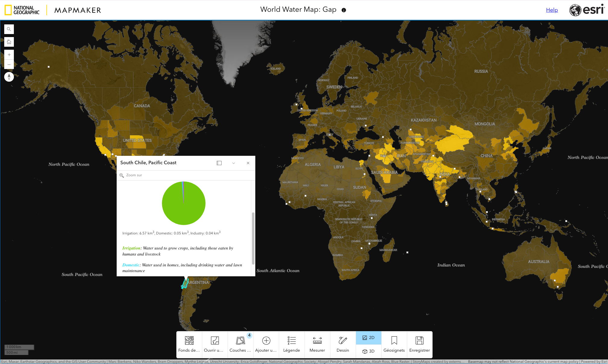This screenshot has width=608, height=364.
Task: Zoom in with the plus button
Action: pyautogui.click(x=9, y=55)
